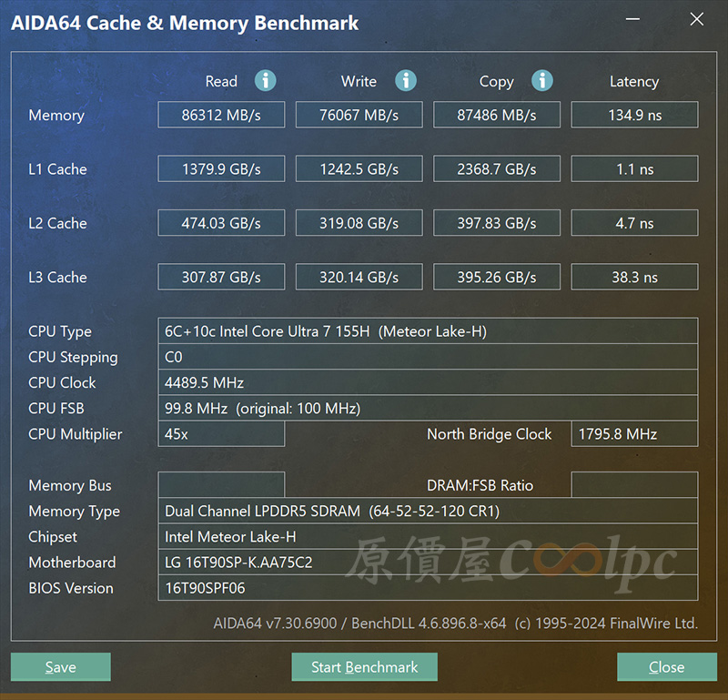728x700 pixels.
Task: Select L2 Cache write 319.08 GB/s
Action: [x=359, y=223]
